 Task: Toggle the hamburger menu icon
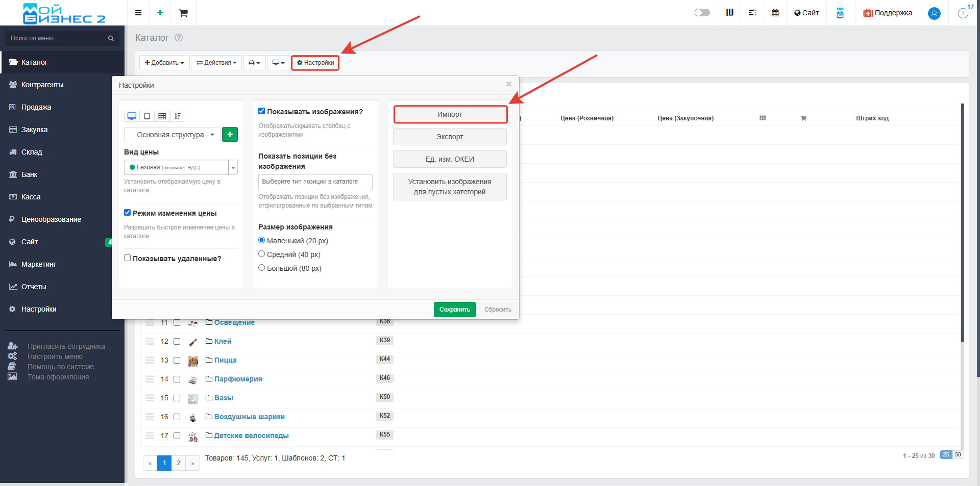pos(138,13)
